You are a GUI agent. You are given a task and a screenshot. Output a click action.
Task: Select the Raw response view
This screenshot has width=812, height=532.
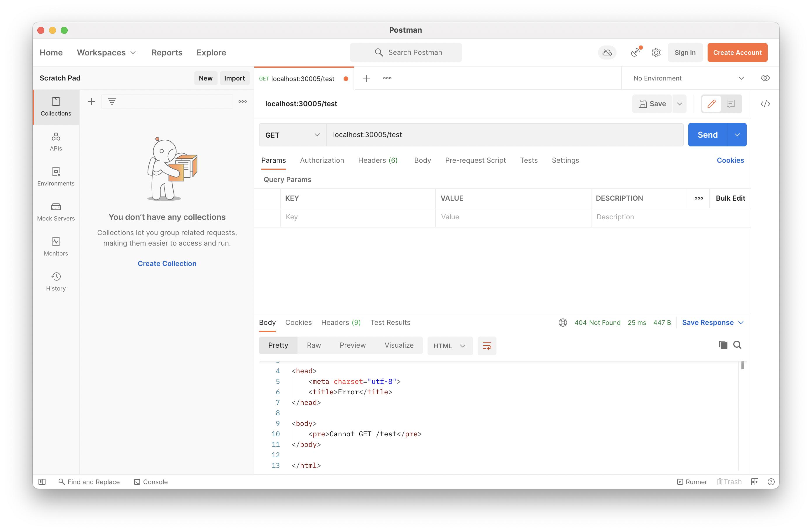[314, 345]
